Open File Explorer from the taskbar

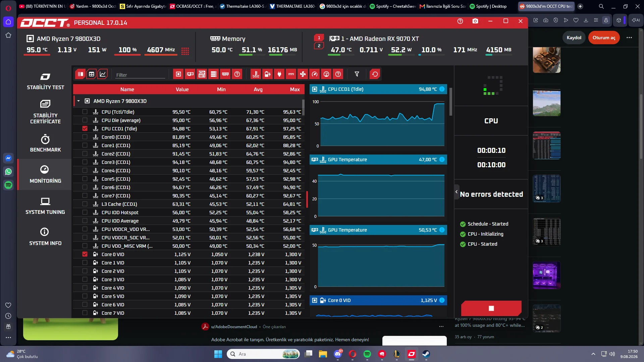pos(323,354)
